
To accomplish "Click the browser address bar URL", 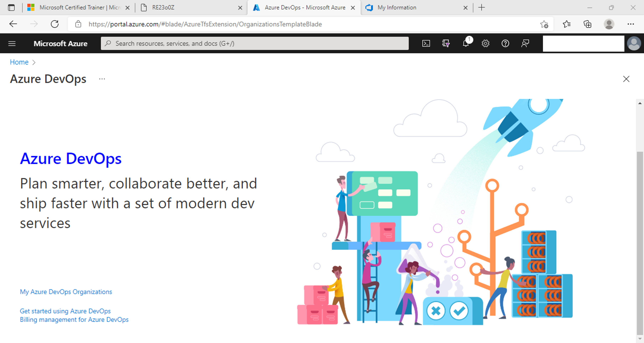I will point(205,24).
